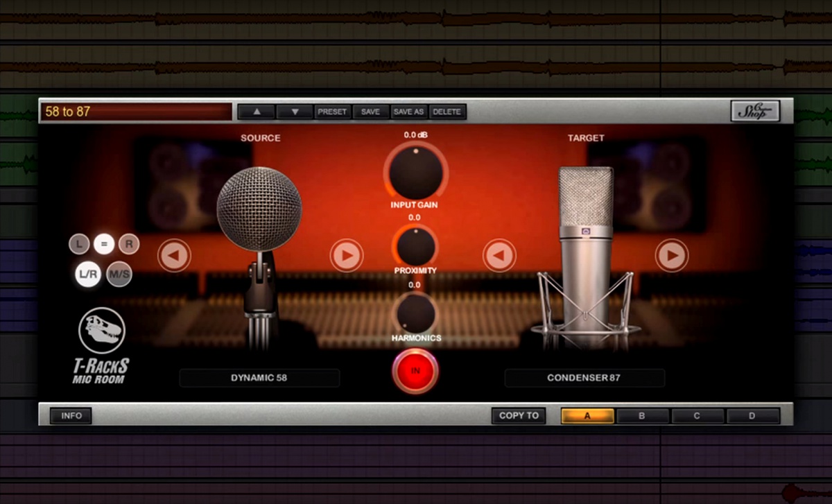
Task: Click the T-RackS Mic Room dinosaur logo
Action: (102, 330)
